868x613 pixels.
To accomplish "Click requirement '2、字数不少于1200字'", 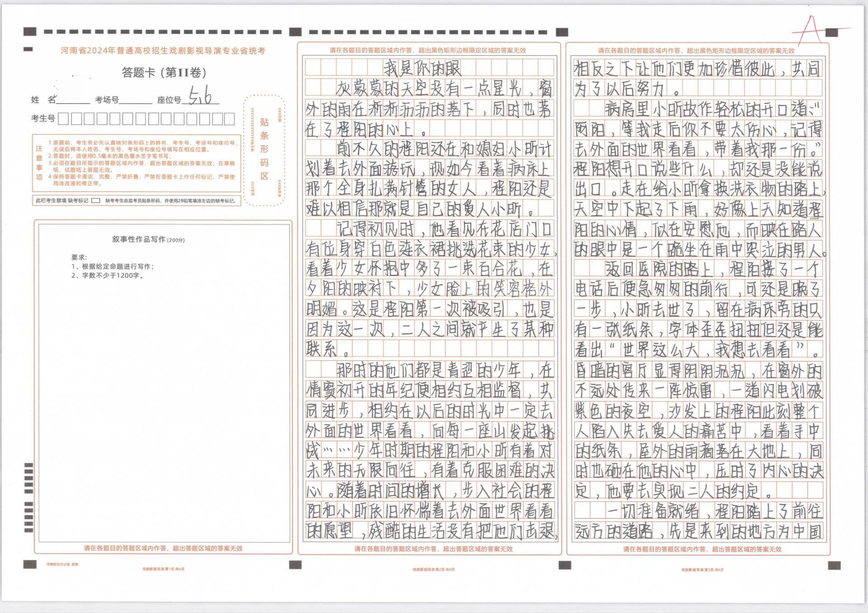I will [108, 276].
